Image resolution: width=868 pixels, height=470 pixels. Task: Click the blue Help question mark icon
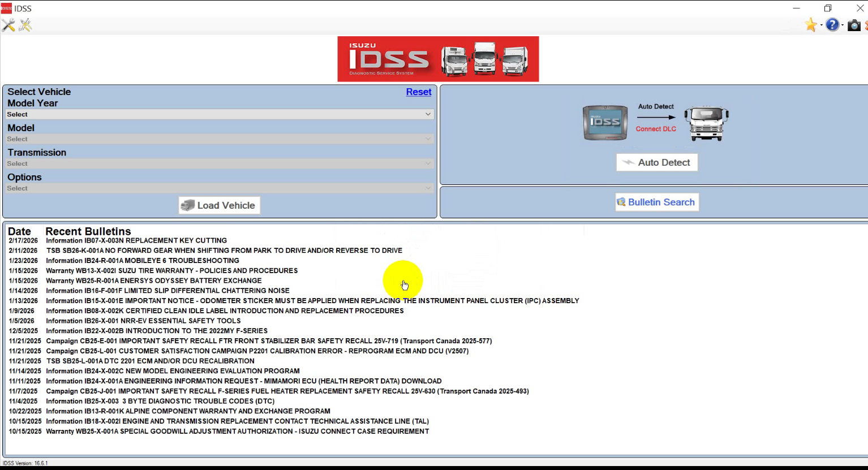coord(833,25)
